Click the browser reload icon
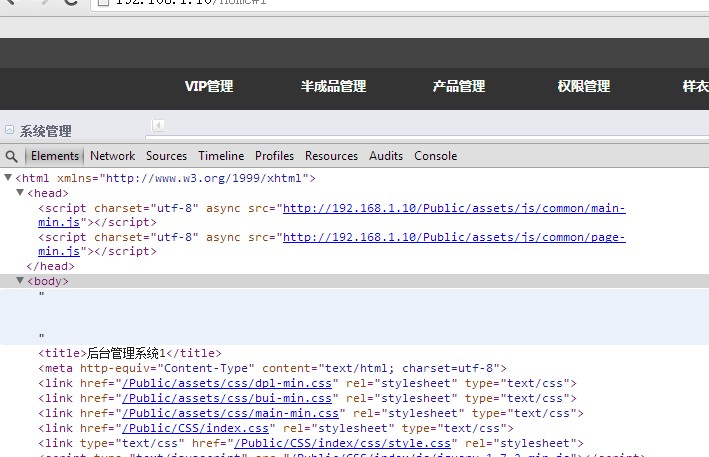 (x=71, y=3)
